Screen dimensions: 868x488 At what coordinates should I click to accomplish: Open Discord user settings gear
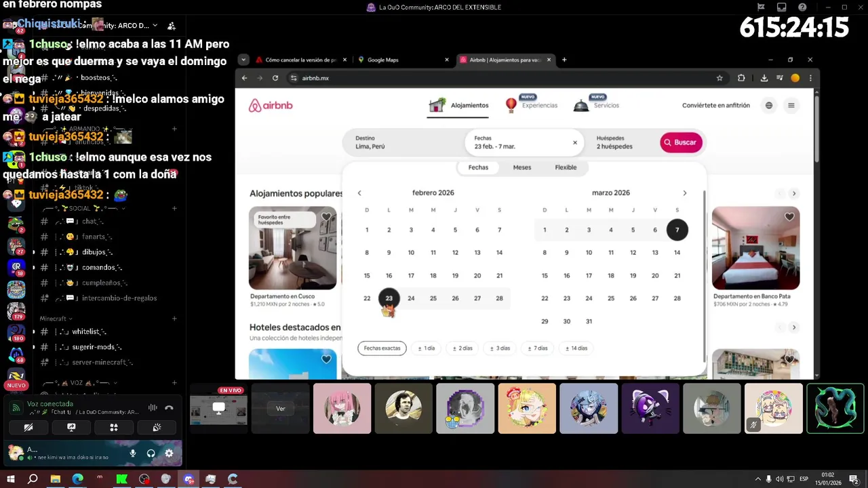(x=169, y=453)
